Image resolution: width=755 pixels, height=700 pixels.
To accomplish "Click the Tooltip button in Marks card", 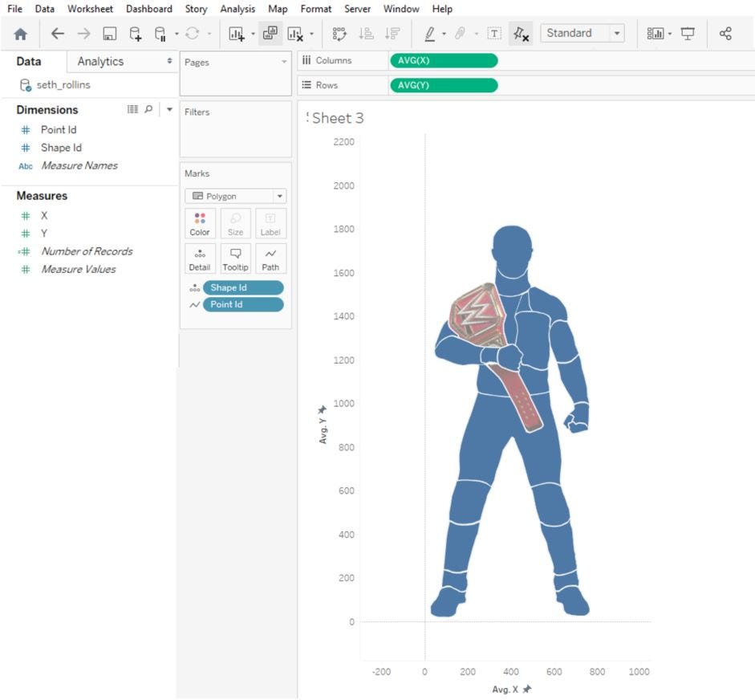I will 235,258.
